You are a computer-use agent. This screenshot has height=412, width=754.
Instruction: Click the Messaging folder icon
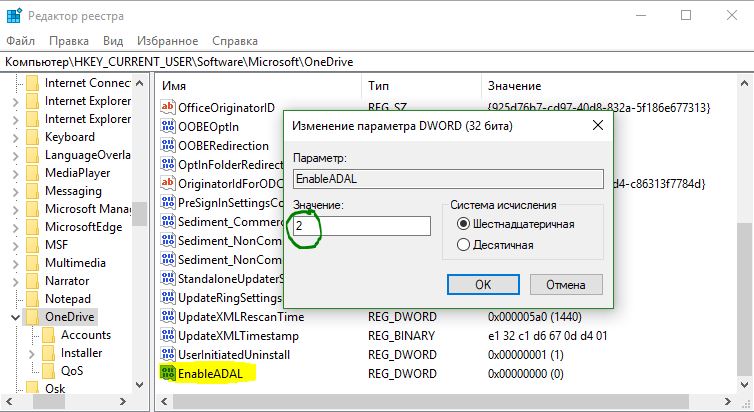(33, 191)
